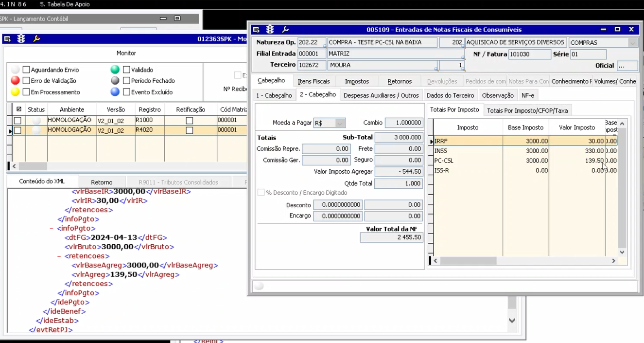The image size is (644, 343).
Task: Switch to the Itens Fiscais tab
Action: pos(313,81)
